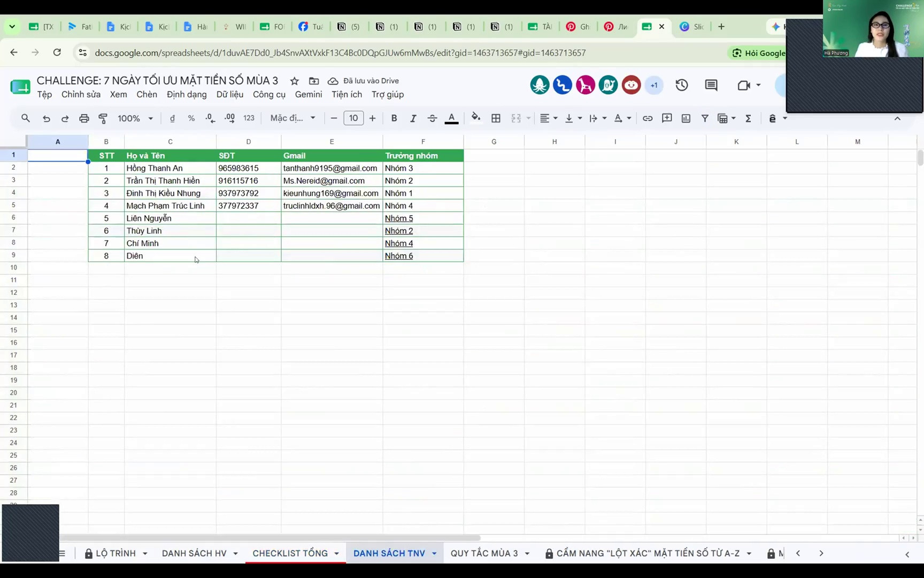This screenshot has height=578, width=924.
Task: Toggle bold formatting
Action: (394, 118)
